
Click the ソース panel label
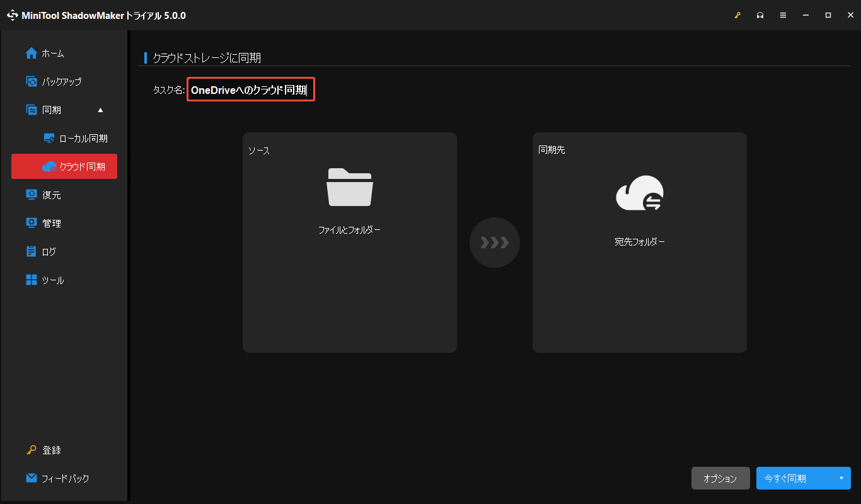coord(259,151)
